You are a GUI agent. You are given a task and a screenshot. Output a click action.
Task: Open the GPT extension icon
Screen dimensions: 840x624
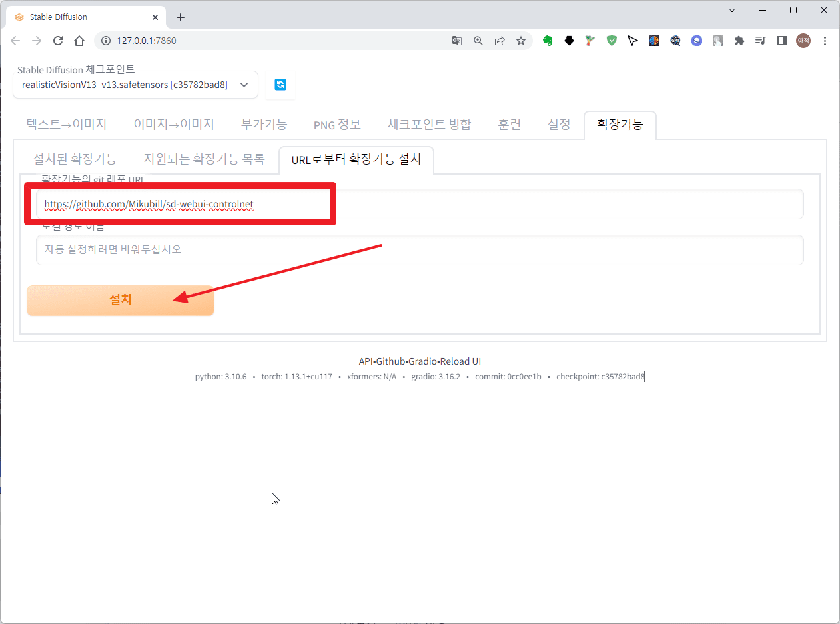coord(675,41)
